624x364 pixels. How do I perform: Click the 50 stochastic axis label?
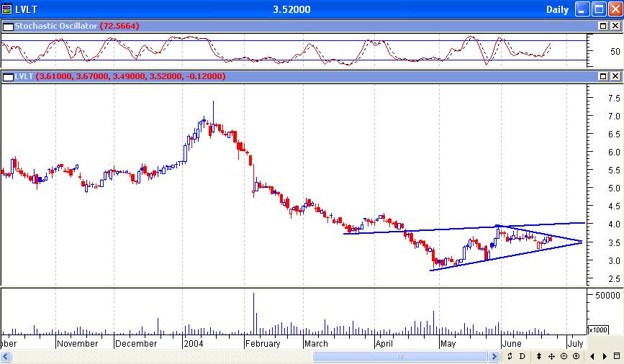(615, 51)
